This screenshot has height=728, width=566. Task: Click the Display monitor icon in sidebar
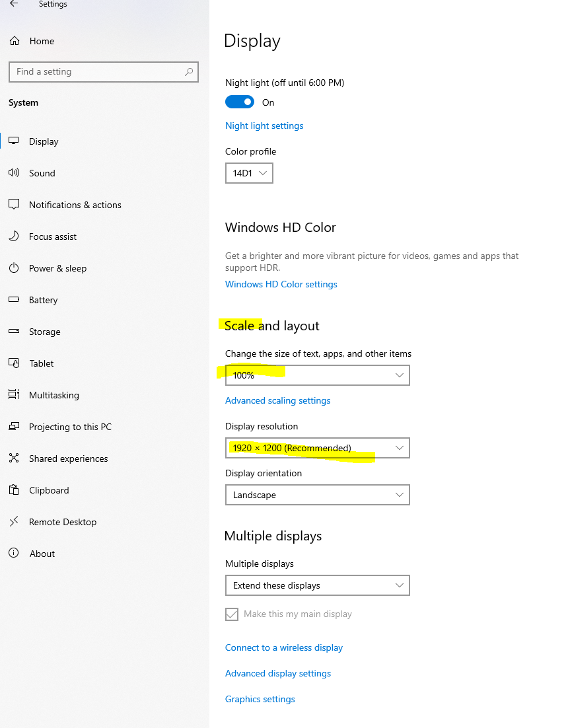[14, 141]
